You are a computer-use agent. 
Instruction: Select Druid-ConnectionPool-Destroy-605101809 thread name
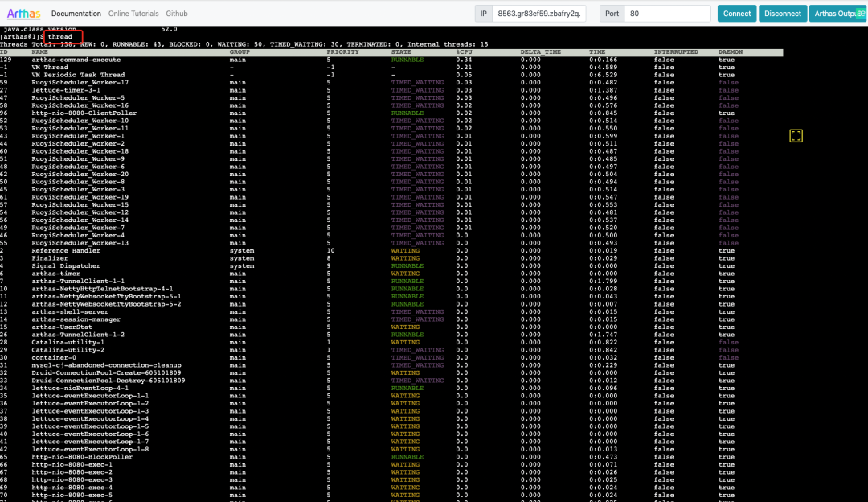point(108,381)
